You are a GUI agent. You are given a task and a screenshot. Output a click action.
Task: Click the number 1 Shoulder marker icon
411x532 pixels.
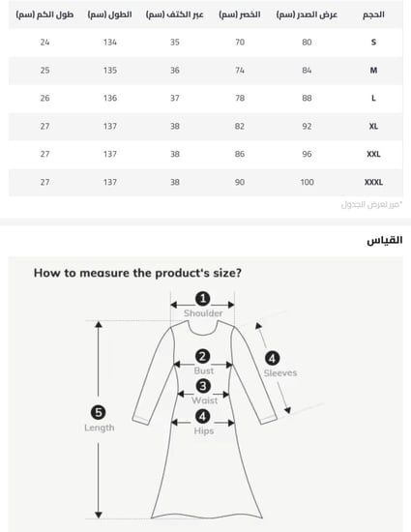point(203,299)
